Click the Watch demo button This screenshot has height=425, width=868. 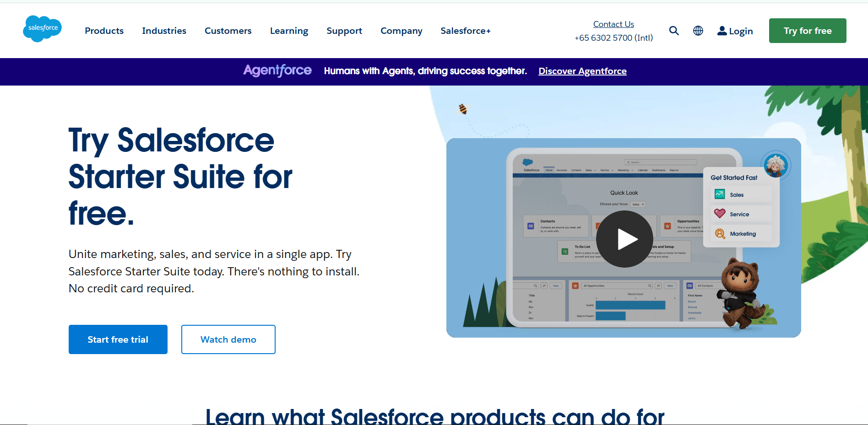[x=228, y=339]
